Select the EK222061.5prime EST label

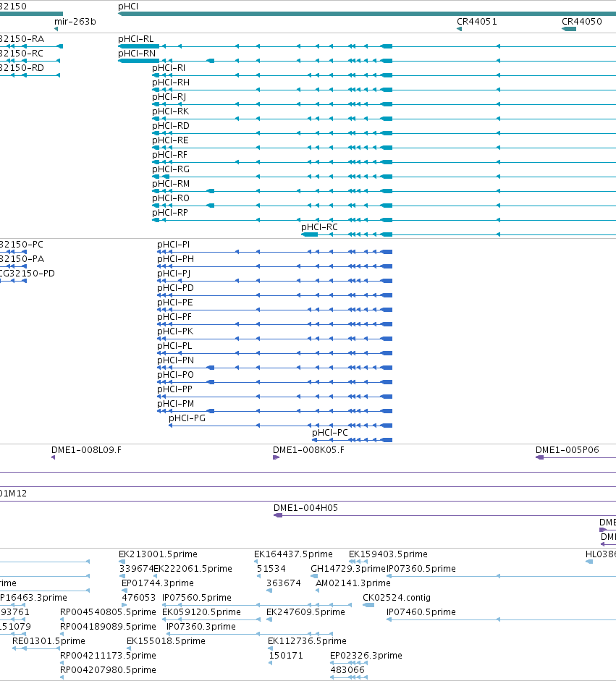[x=193, y=569]
